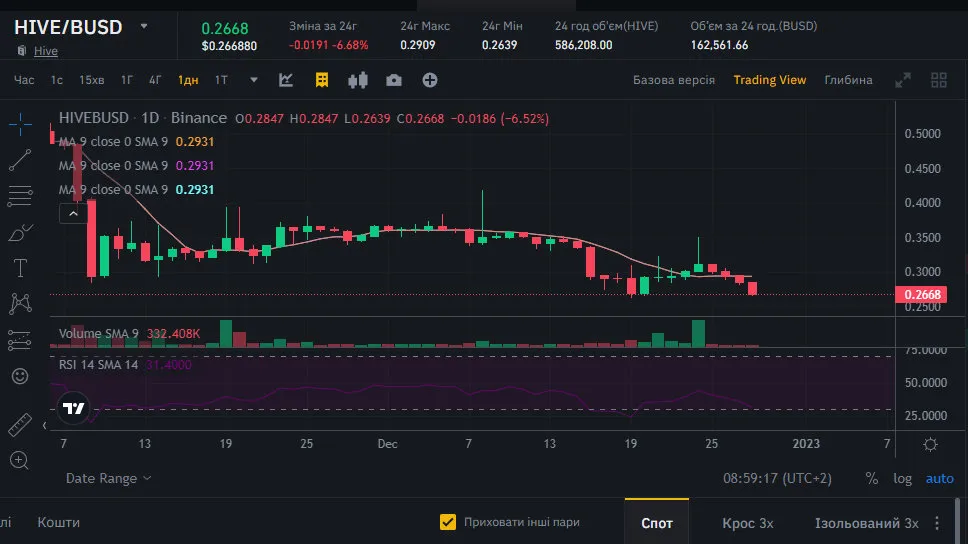
Task: Open the Date Range dropdown
Action: pos(108,478)
